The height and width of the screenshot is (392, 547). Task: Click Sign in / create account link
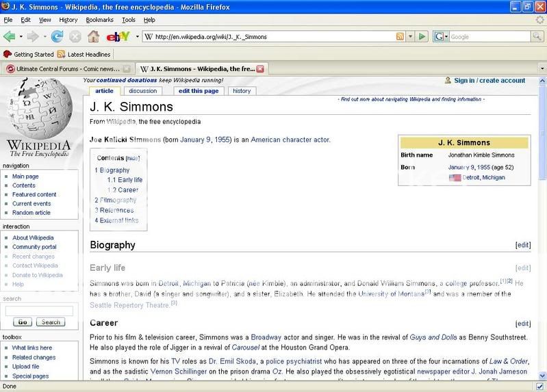coord(489,80)
